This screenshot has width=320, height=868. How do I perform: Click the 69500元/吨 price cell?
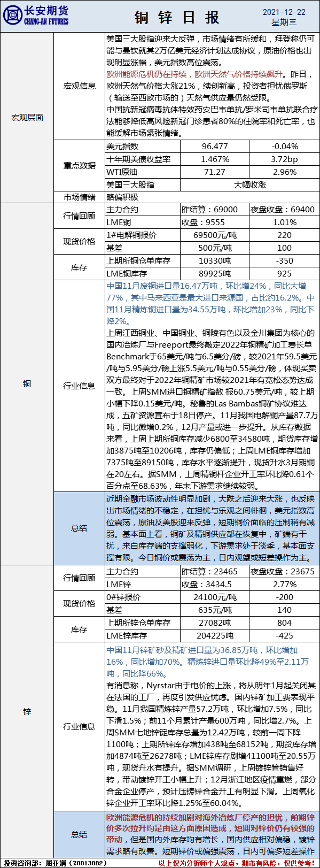coord(215,235)
